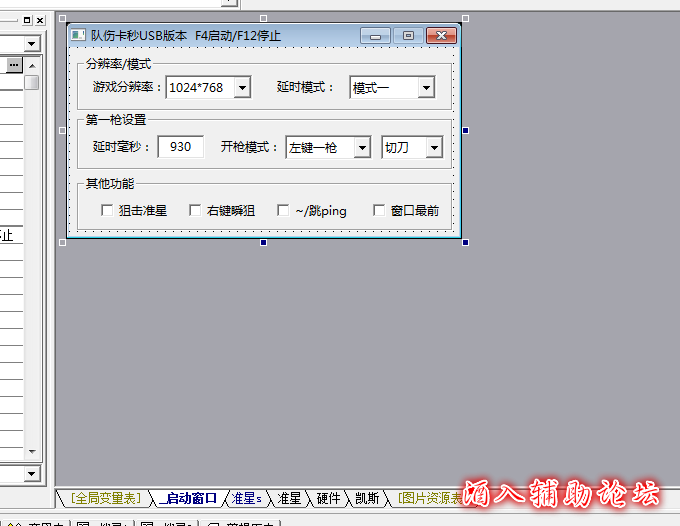Click the 延时毫秒 input field with 930
The width and height of the screenshot is (680, 526).
(x=180, y=147)
